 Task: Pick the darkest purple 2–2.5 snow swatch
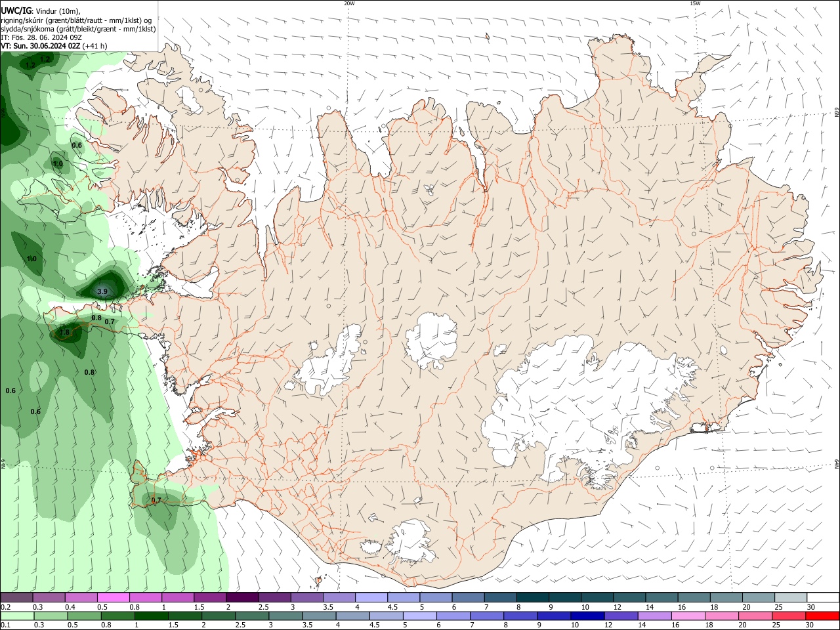pyautogui.click(x=242, y=598)
